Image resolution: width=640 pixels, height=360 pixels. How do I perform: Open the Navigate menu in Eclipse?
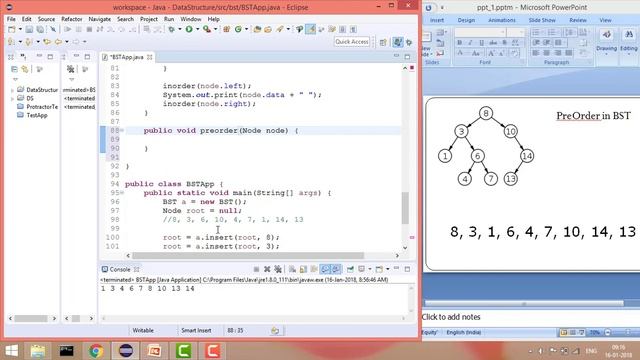[100, 19]
